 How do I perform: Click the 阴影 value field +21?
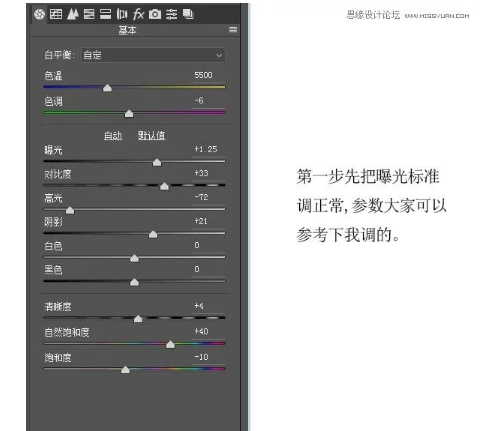209,221
